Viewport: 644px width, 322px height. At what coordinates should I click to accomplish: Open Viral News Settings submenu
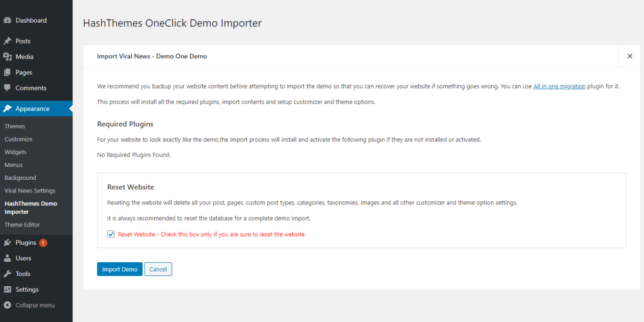coord(30,191)
